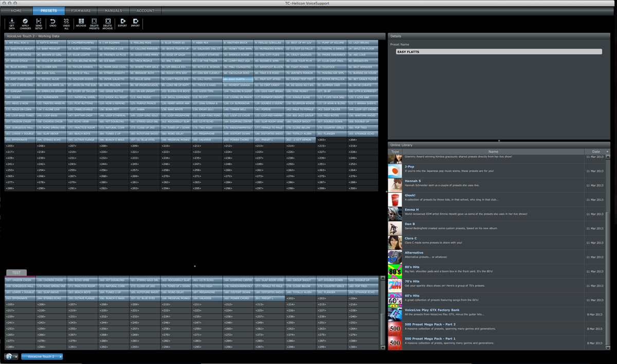The image size is (617, 364).
Task: Open the J-Pop preset collection link
Action: pyautogui.click(x=410, y=167)
